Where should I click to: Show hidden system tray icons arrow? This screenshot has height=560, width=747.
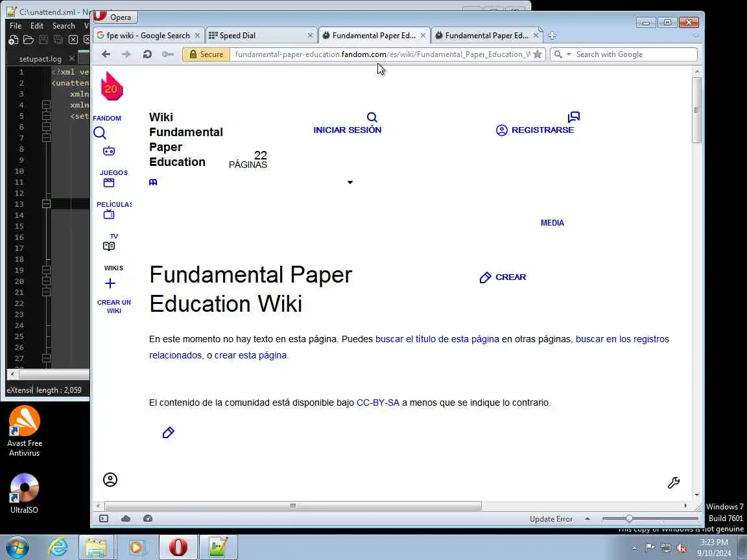(x=634, y=548)
